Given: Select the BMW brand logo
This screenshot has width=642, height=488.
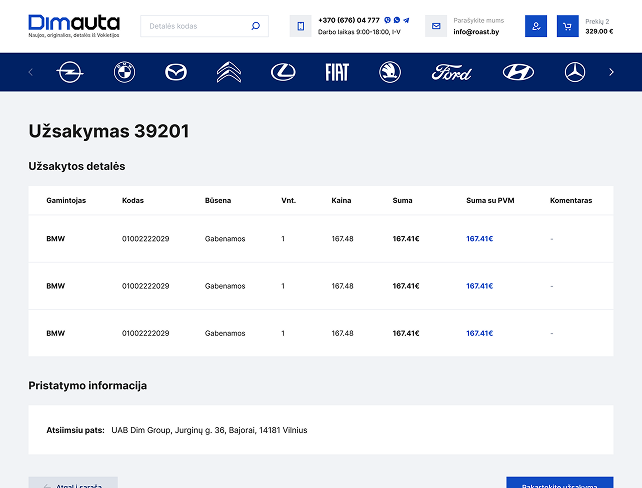Looking at the screenshot, I should click(123, 72).
